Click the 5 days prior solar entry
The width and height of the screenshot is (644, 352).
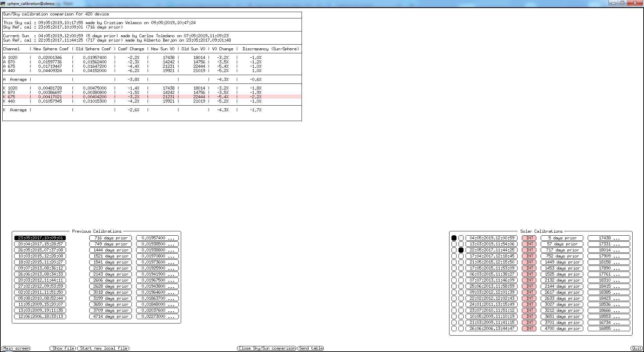click(x=562, y=238)
